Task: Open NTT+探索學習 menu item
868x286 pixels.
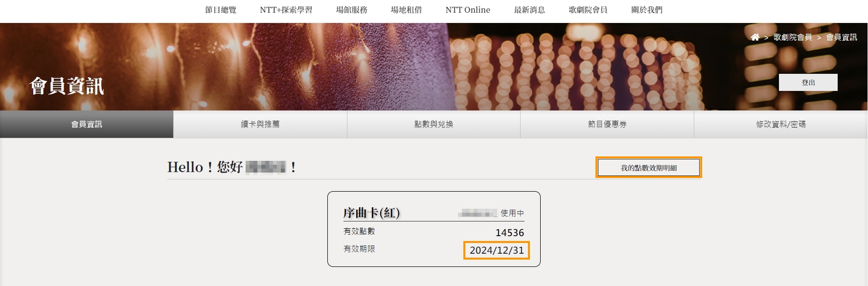Action: (286, 10)
